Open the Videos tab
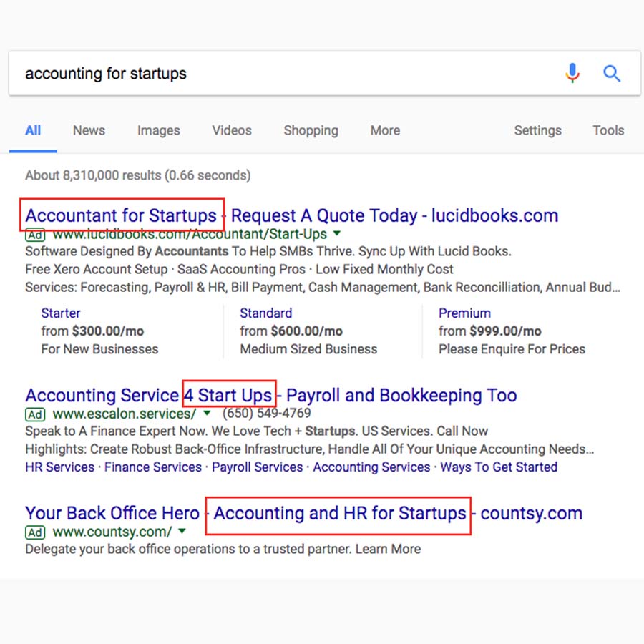 coord(232,130)
